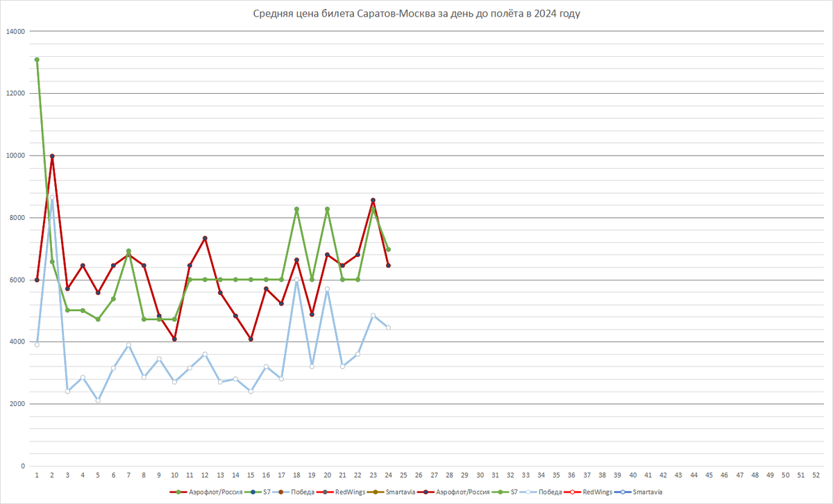The height and width of the screenshot is (504, 833).
Task: Select the first Аэрофлот/Россия legend entry
Action: (x=206, y=492)
